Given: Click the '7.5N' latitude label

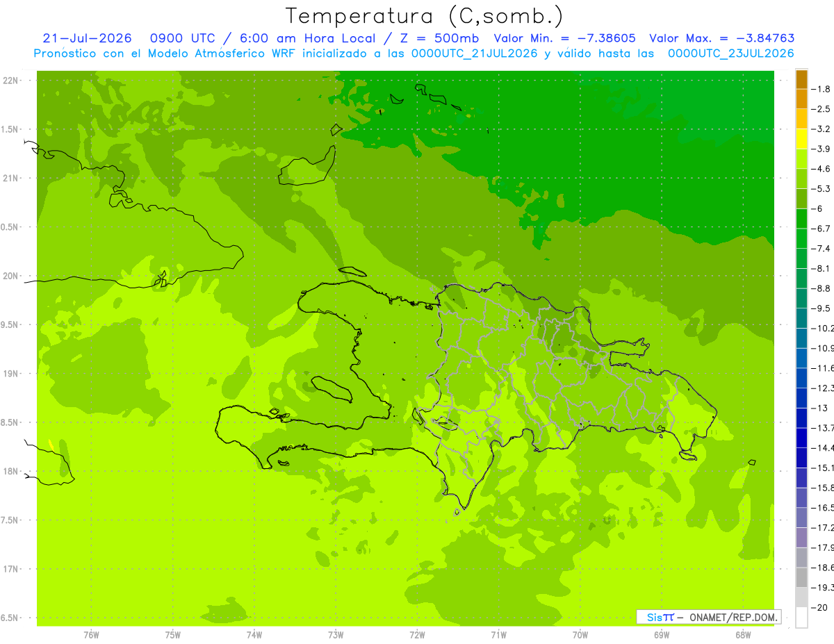Looking at the screenshot, I should tap(10, 520).
